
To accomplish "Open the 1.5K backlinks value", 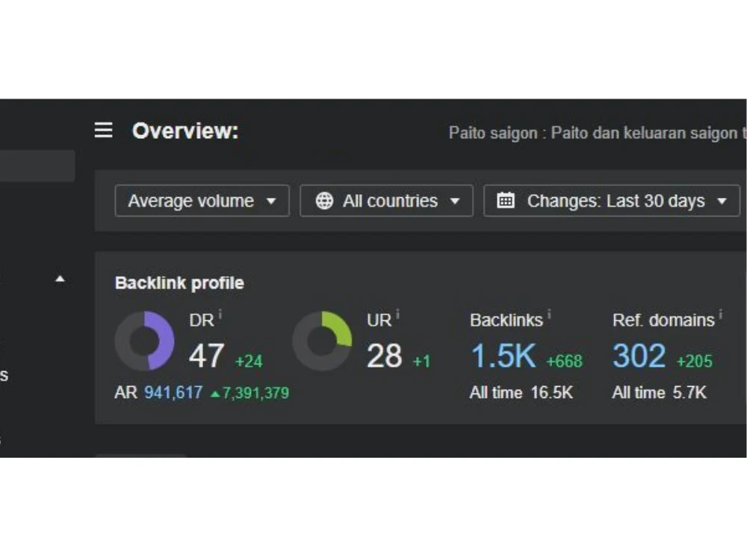I will click(x=503, y=355).
